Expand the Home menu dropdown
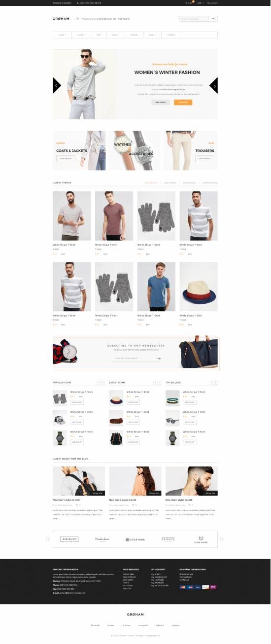Screen dimensions: 271x644 62,35
